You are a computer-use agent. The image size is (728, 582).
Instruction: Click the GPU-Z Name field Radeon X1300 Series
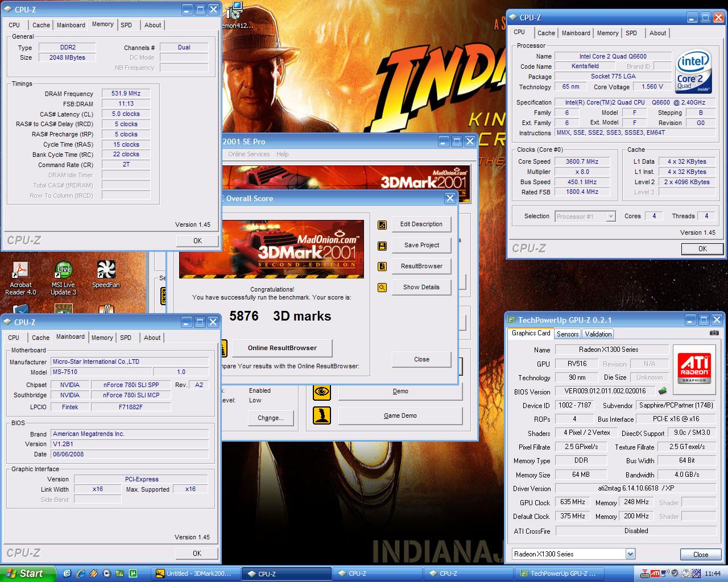click(609, 350)
